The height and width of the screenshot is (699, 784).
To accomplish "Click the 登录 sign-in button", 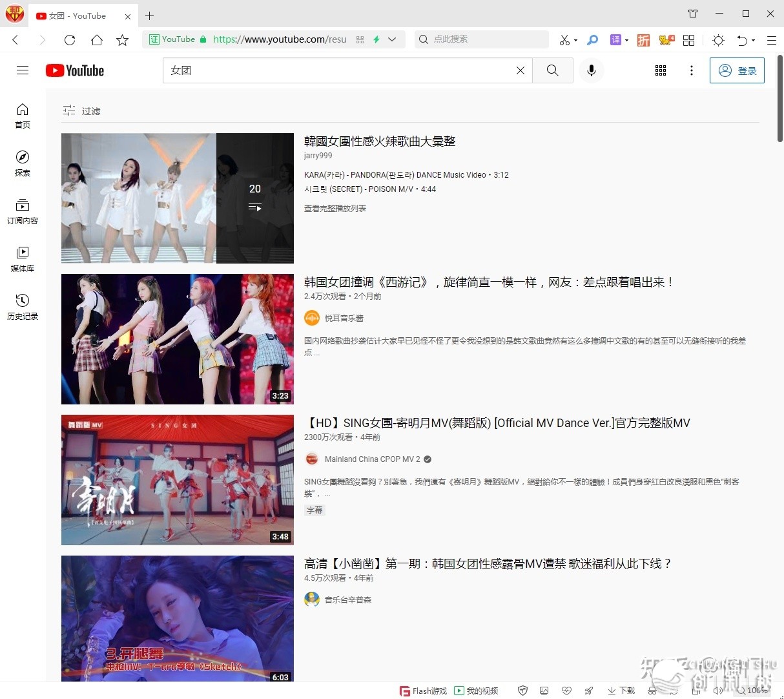I will [737, 70].
